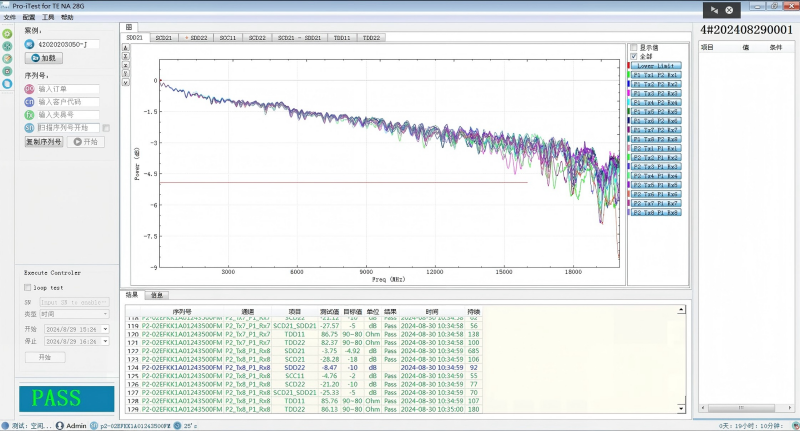Open the 开始 date-time dropdown

[107, 328]
